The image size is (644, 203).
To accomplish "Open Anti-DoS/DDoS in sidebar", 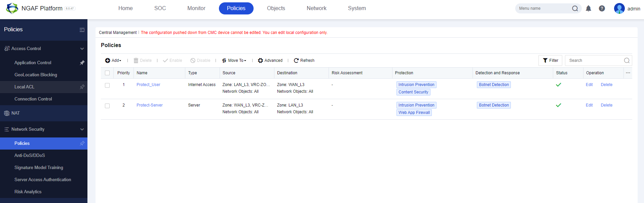I will (30, 155).
